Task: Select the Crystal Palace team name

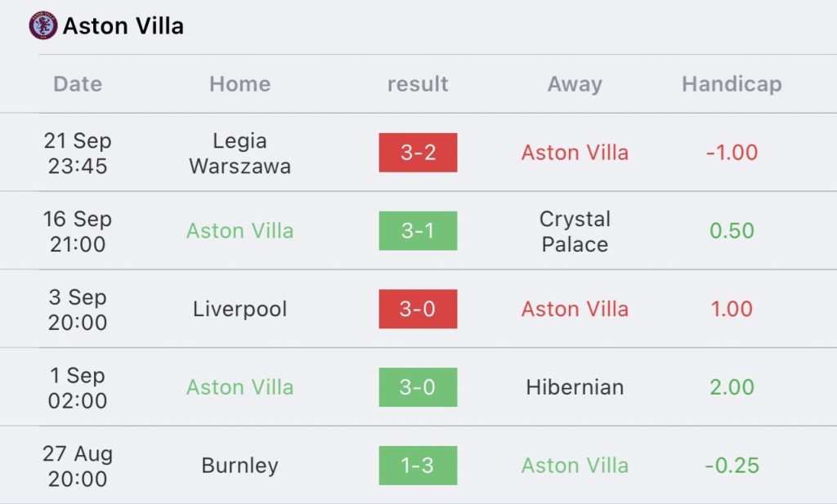Action: (x=575, y=231)
